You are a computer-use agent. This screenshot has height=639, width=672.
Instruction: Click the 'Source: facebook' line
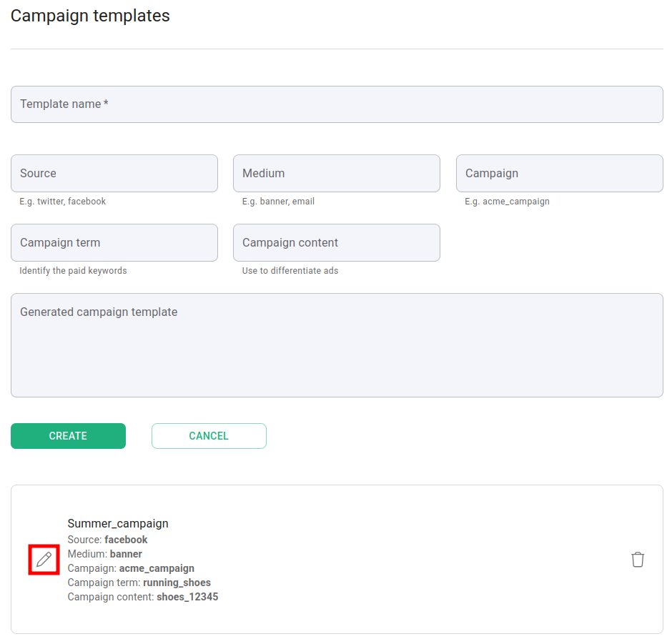pyautogui.click(x=107, y=540)
